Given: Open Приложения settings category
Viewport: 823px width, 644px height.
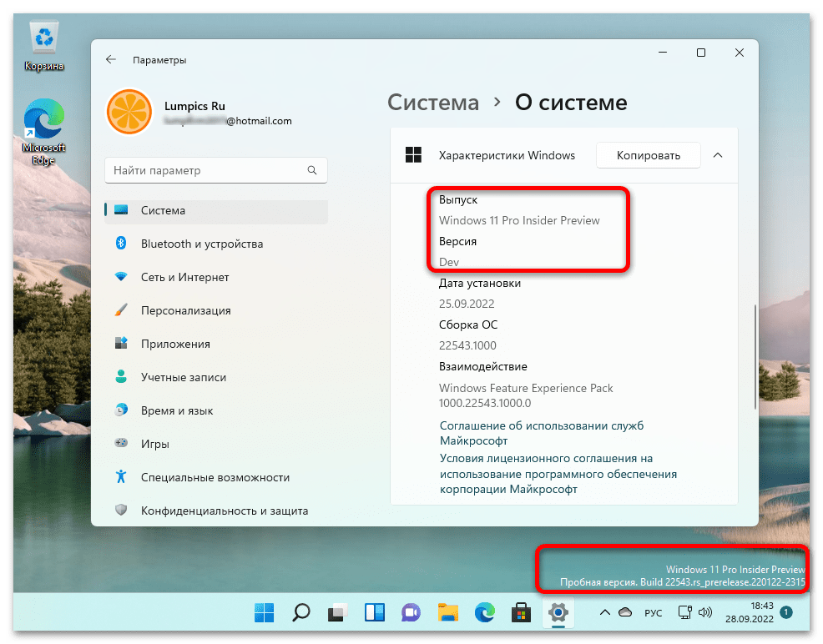Looking at the screenshot, I should click(x=216, y=344).
